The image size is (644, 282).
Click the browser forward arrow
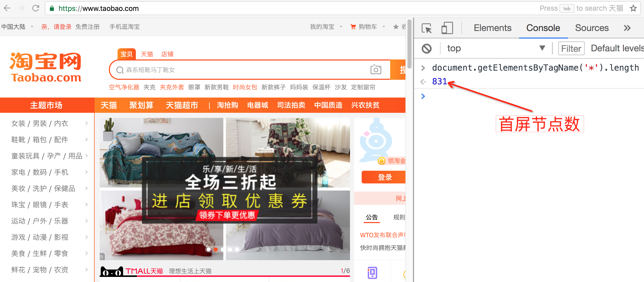tap(22, 8)
